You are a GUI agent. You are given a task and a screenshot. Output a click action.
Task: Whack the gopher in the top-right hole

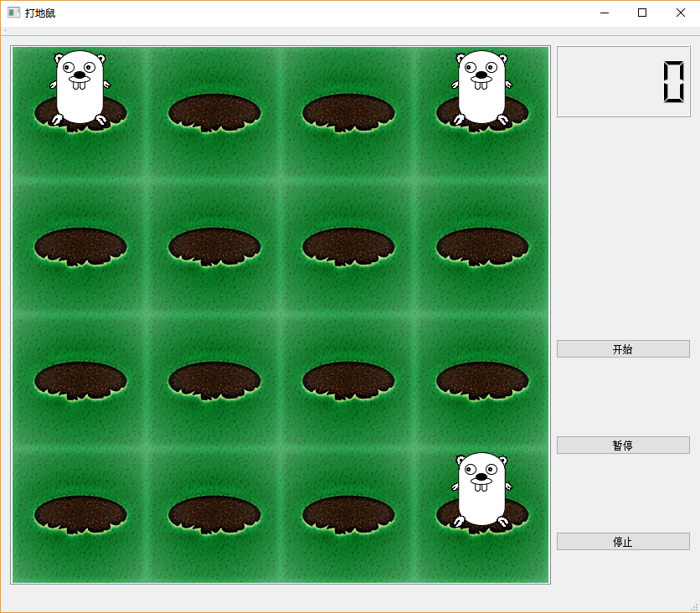click(x=481, y=87)
